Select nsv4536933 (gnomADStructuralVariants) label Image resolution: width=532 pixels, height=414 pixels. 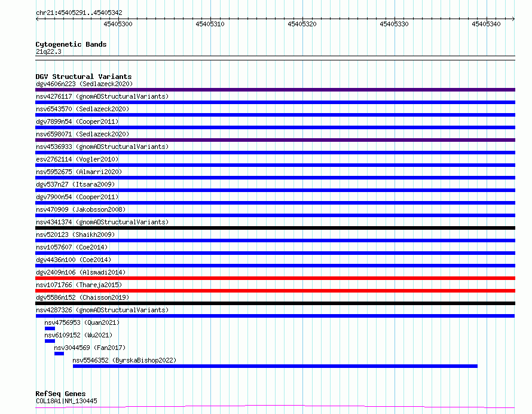[102, 147]
